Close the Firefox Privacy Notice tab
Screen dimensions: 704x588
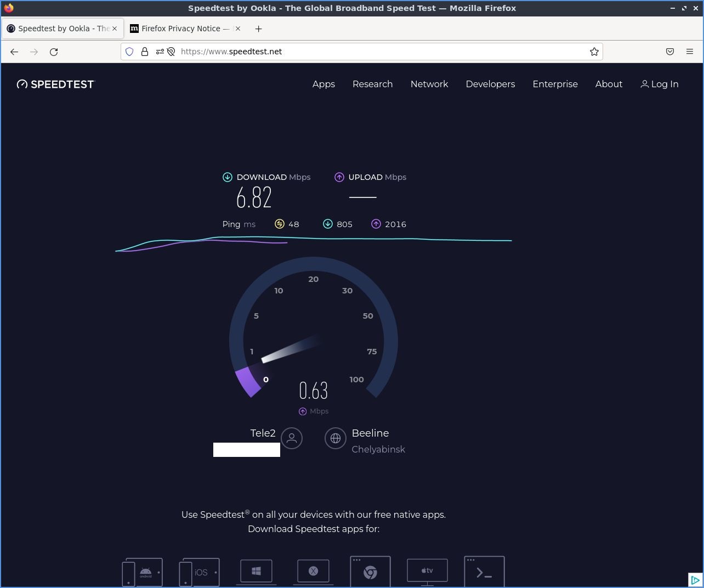237,29
